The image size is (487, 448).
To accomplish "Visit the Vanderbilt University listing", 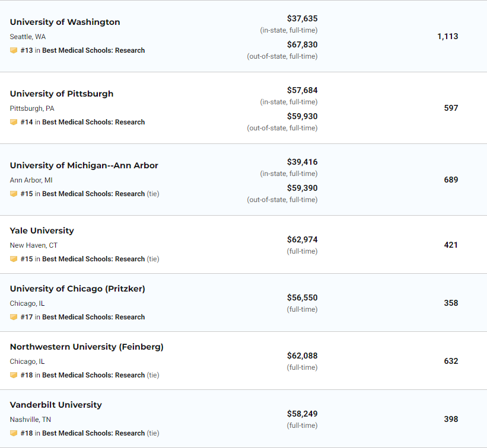I will pyautogui.click(x=56, y=405).
